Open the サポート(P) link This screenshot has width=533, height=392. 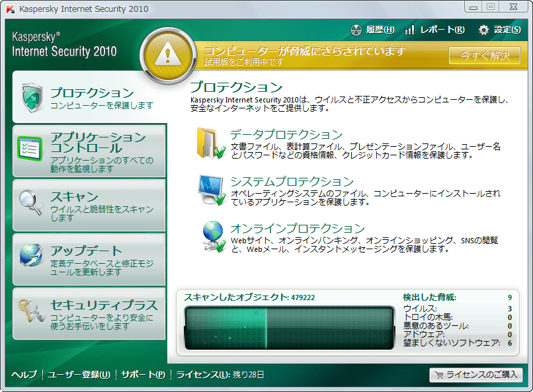click(x=143, y=375)
